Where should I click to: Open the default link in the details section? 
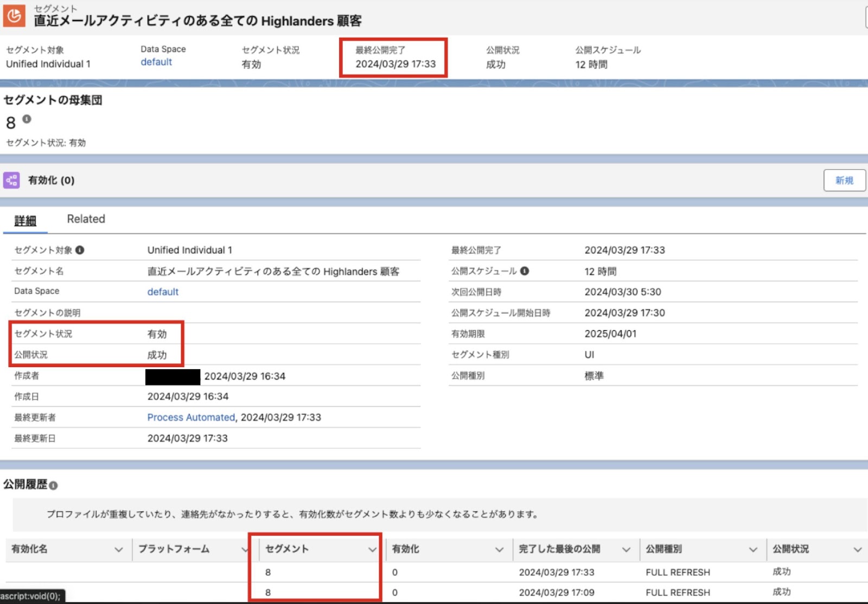(x=163, y=292)
